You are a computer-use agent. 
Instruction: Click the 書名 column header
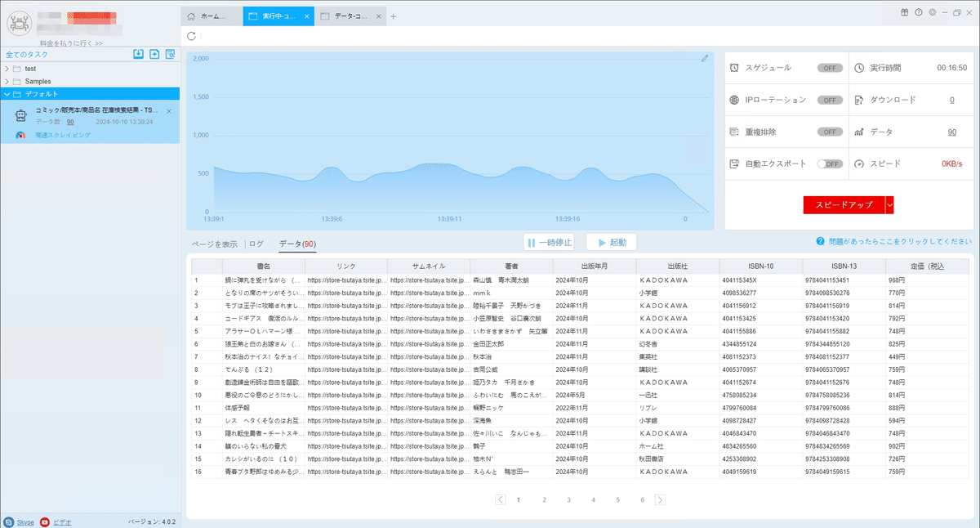263,266
